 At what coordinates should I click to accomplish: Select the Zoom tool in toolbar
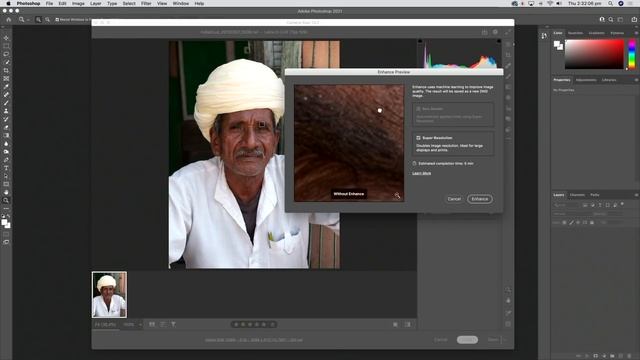click(x=6, y=200)
